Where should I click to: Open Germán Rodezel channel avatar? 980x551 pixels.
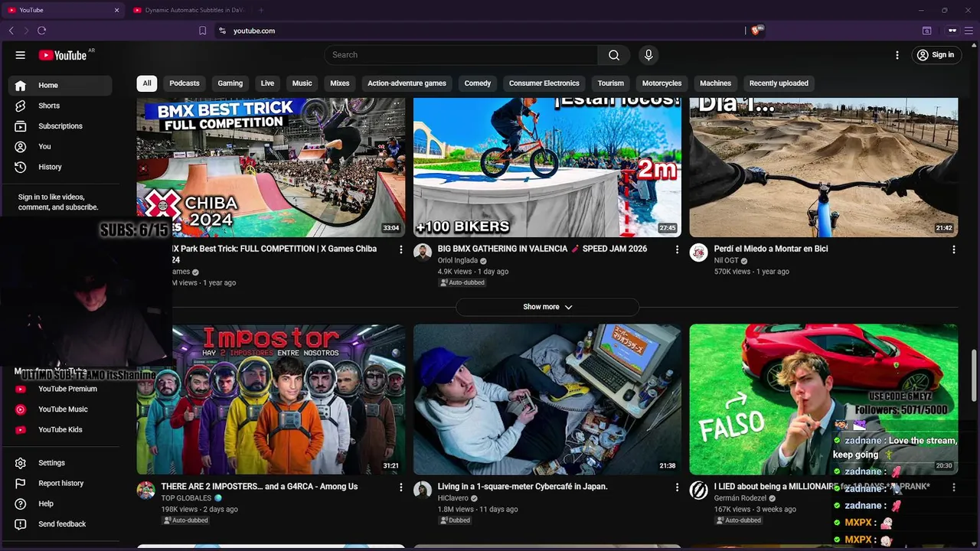click(x=699, y=491)
